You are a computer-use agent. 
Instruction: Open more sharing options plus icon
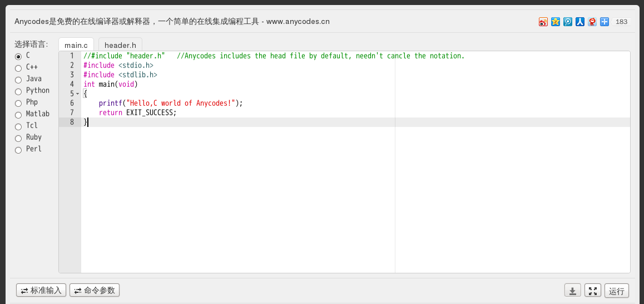coord(604,22)
